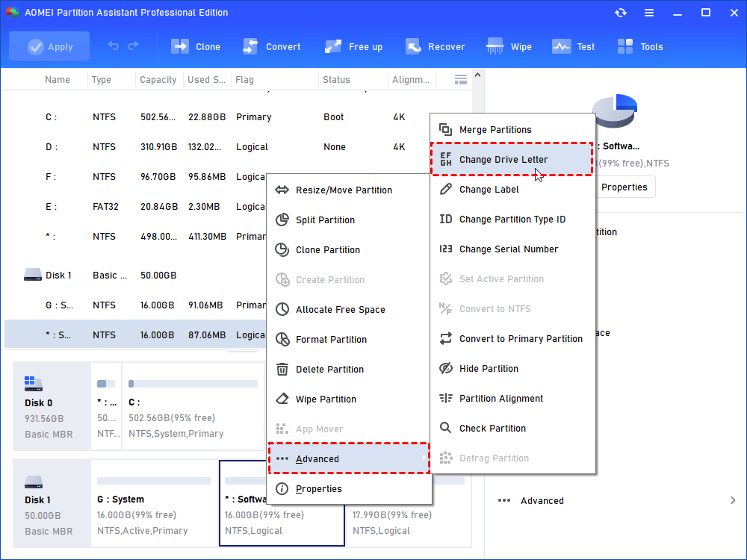The height and width of the screenshot is (560, 747).
Task: Choose Split Partition
Action: click(x=349, y=220)
